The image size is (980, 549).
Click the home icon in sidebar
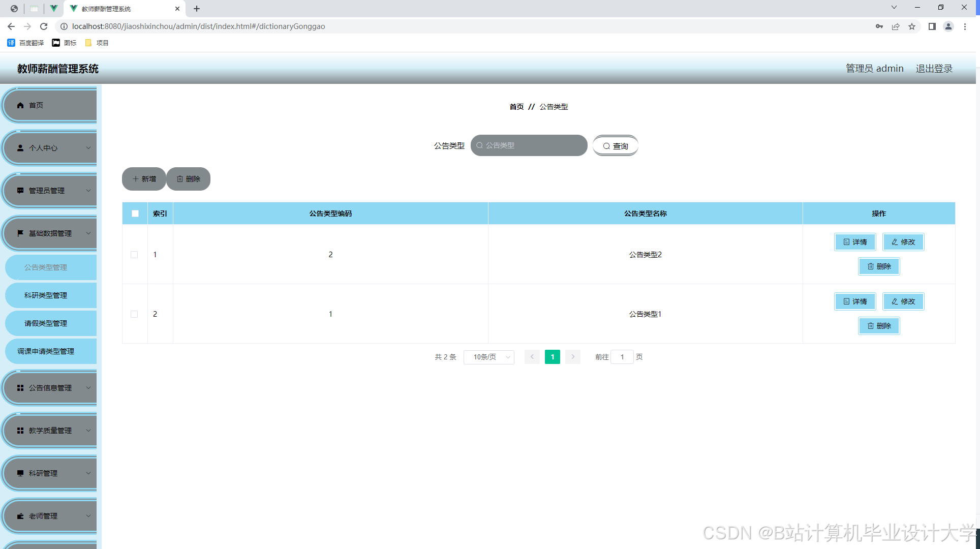point(20,105)
